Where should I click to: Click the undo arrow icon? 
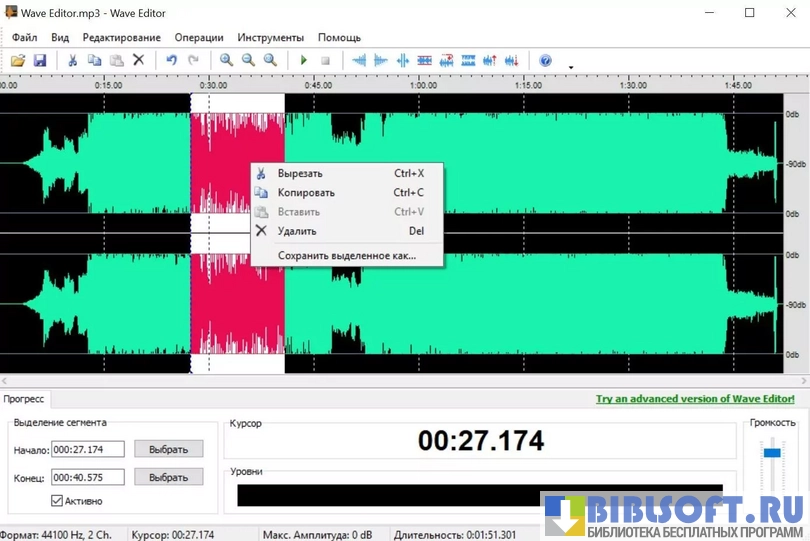pyautogui.click(x=171, y=60)
